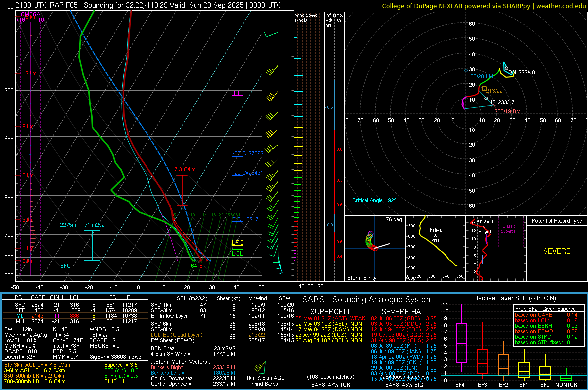
Task: Click the Sfc-3km AGL LR = 7.6 C/km line
Action: (x=37, y=365)
